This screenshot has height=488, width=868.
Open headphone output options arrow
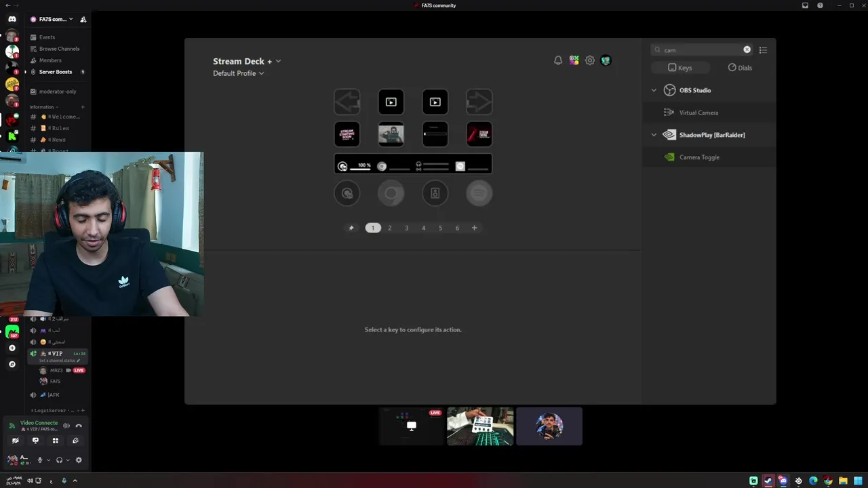[x=68, y=460]
